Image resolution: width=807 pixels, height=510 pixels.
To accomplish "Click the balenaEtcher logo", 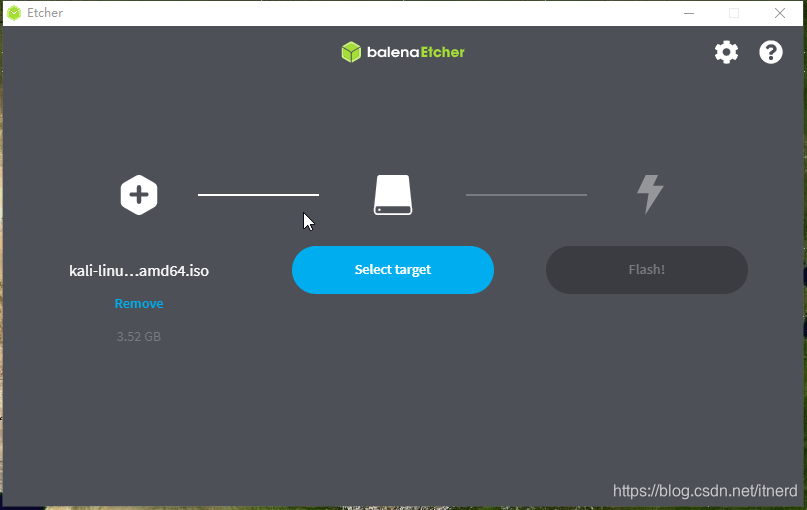I will click(403, 52).
